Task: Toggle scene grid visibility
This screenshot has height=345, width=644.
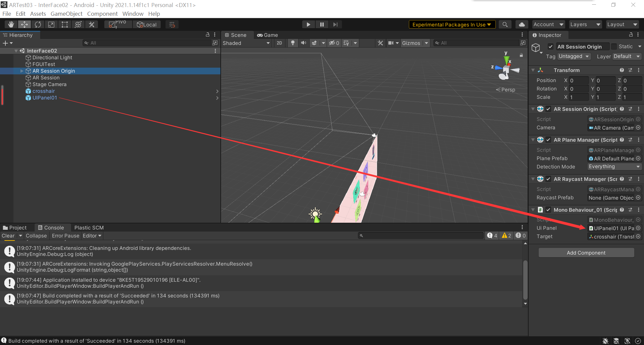Action: click(x=346, y=43)
